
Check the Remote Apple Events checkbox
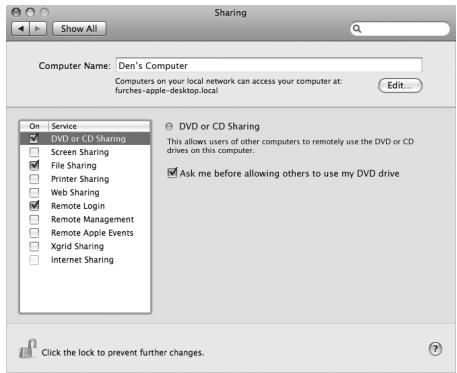34,233
